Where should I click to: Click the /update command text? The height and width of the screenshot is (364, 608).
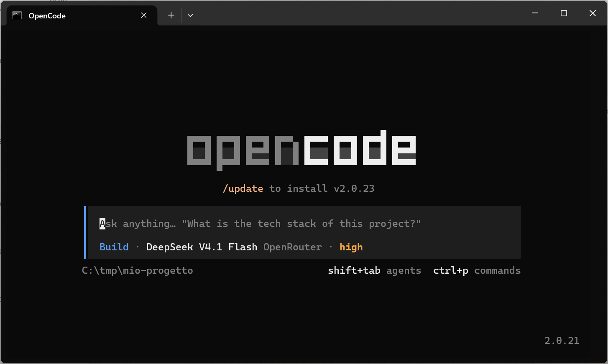[x=243, y=188]
